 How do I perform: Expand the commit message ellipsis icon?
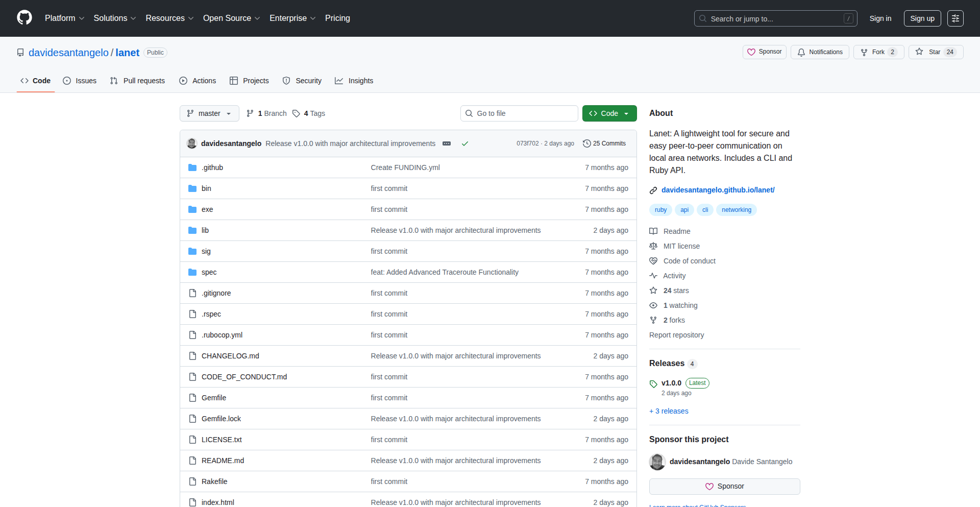pos(447,143)
